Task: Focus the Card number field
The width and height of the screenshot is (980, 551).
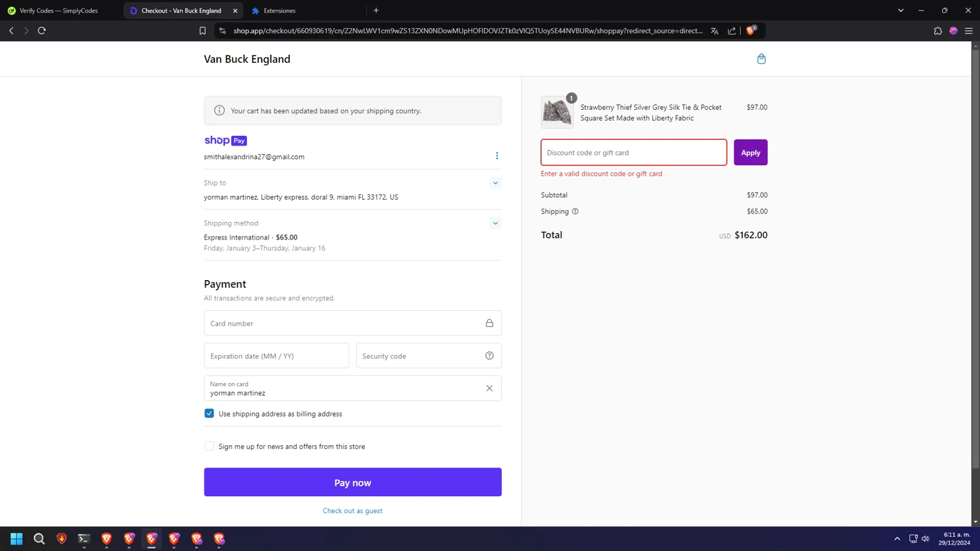Action: (353, 323)
